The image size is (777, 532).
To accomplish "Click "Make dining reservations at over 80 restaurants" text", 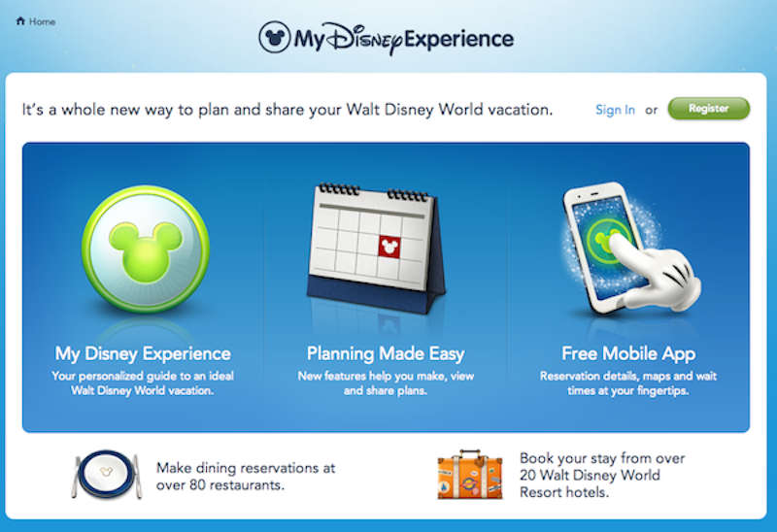I will click(x=246, y=476).
